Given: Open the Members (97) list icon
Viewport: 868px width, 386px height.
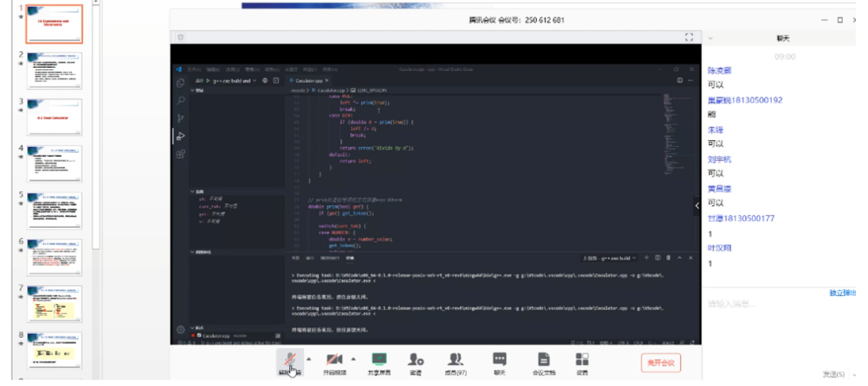Looking at the screenshot, I should (455, 360).
